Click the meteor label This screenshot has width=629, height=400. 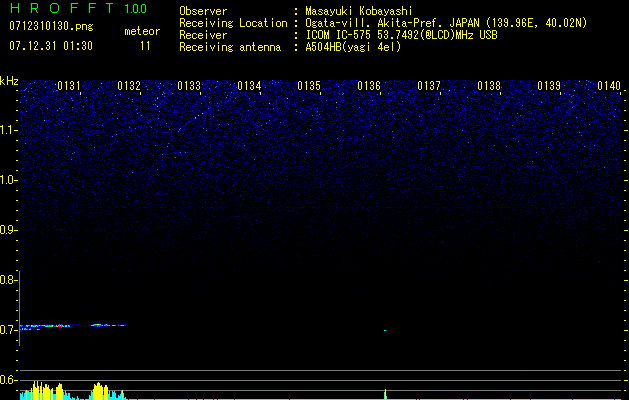pyautogui.click(x=142, y=31)
